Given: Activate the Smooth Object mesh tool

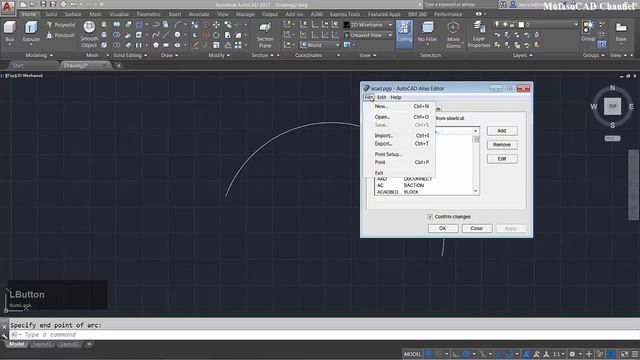Looking at the screenshot, I should pos(89,34).
